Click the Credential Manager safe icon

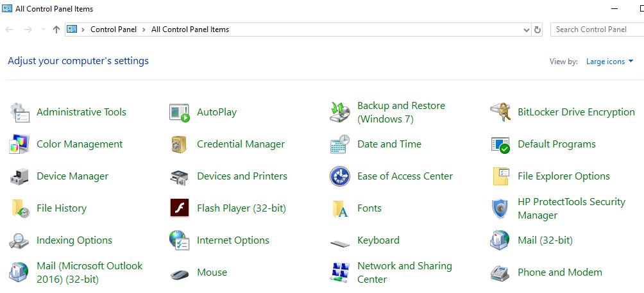point(179,144)
